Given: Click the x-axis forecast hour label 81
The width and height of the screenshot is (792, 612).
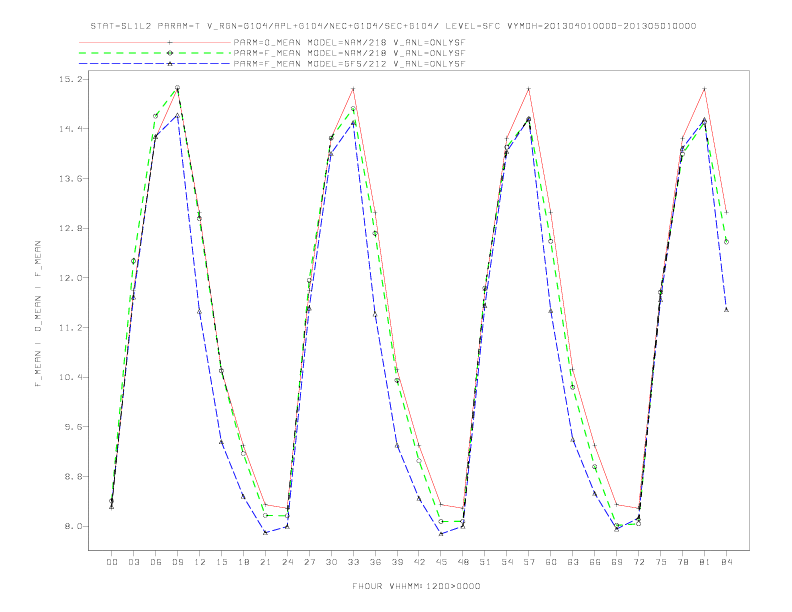Looking at the screenshot, I should click(x=705, y=562).
